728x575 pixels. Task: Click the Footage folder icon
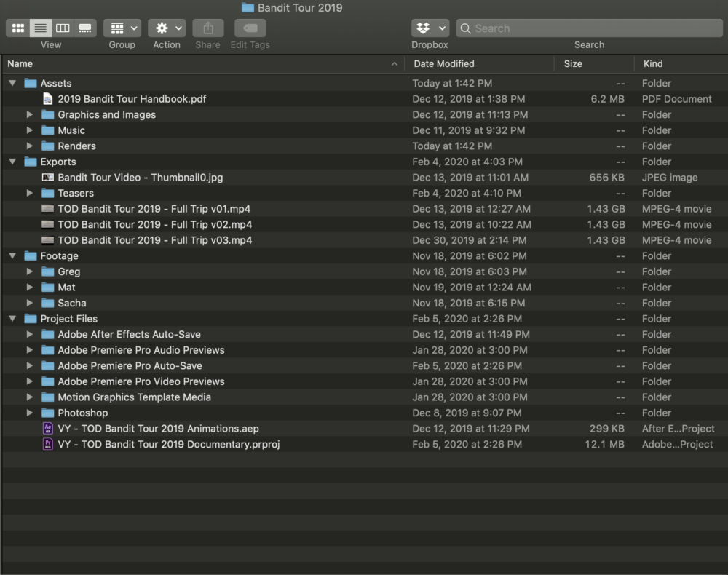pyautogui.click(x=30, y=255)
